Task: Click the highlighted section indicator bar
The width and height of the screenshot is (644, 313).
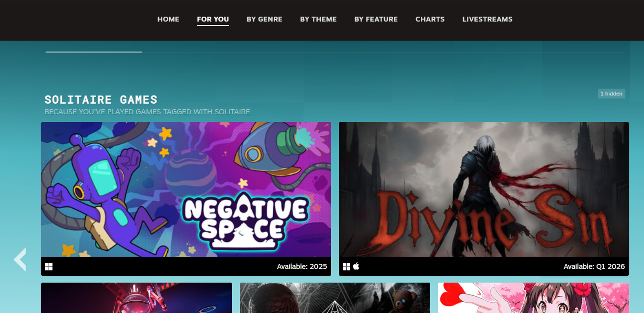Action: tap(94, 52)
